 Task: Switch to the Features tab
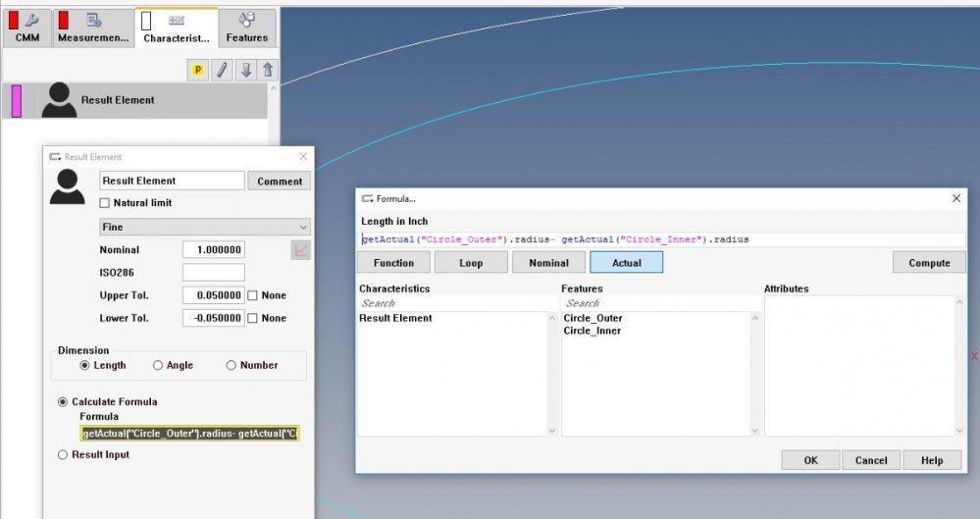click(246, 28)
